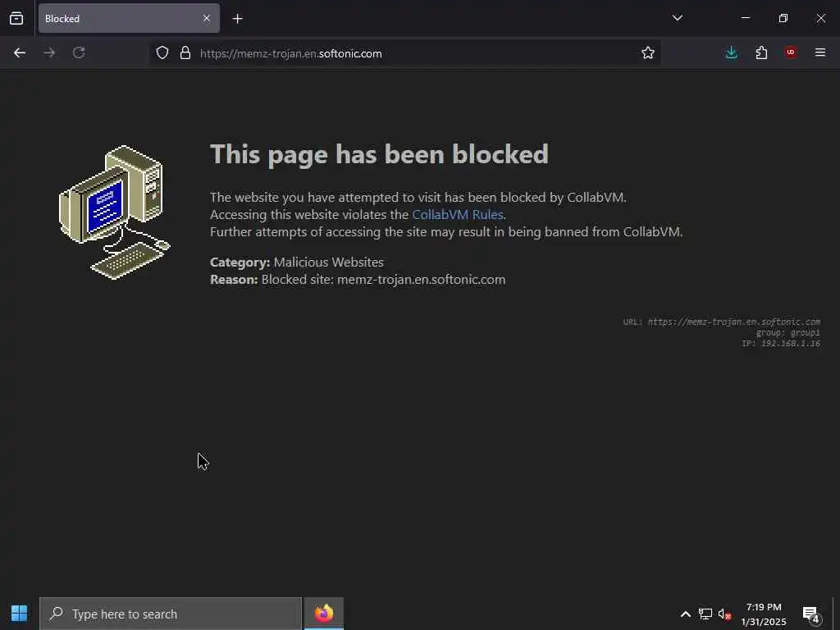Click the taskbar search box
840x630 pixels.
pos(171,614)
